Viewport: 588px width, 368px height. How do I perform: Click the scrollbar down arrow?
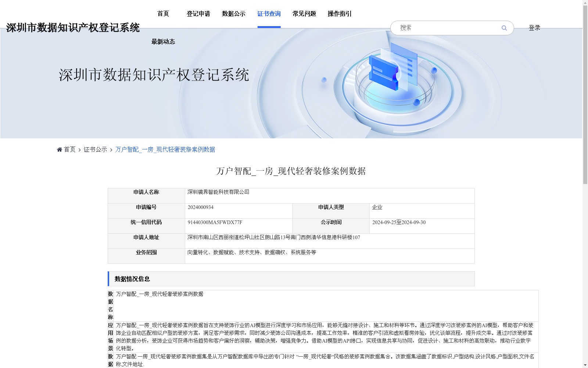(585, 365)
